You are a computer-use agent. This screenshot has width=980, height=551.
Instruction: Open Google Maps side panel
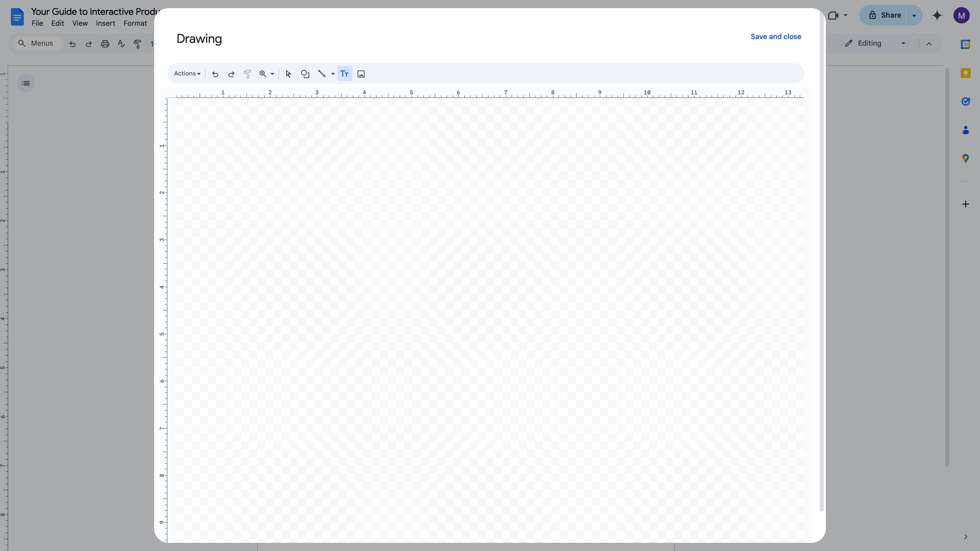tap(965, 159)
